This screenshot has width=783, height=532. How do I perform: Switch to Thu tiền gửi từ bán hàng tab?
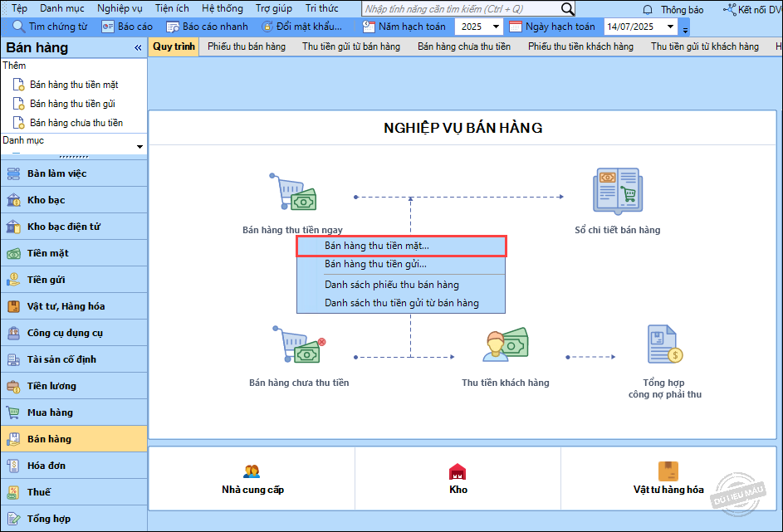pos(351,46)
